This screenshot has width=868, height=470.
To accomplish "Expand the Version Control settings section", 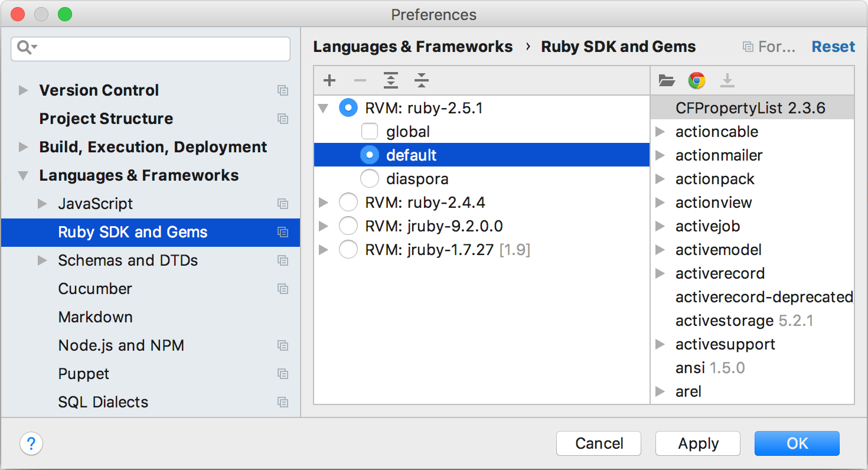I will click(x=24, y=90).
